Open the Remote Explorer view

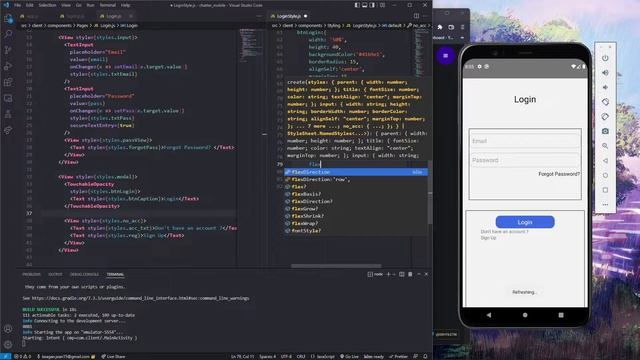click(x=8, y=98)
